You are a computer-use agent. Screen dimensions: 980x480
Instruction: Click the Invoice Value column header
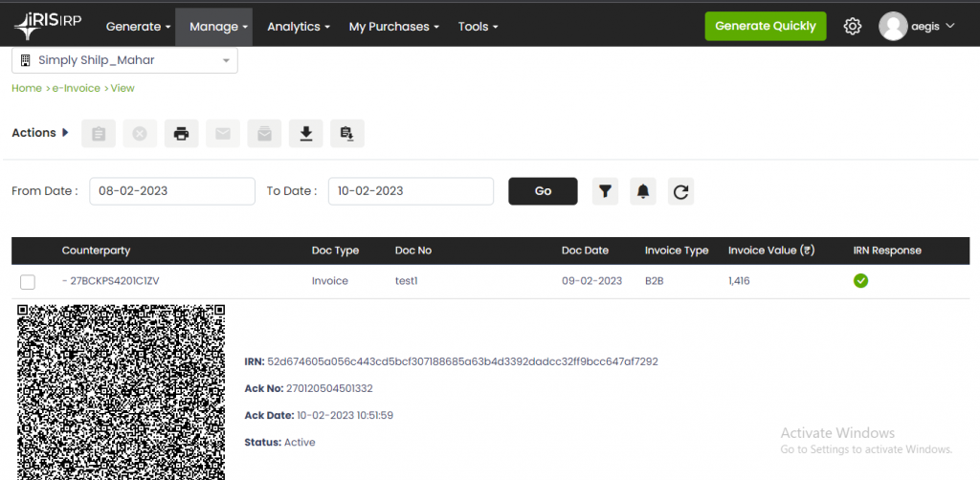coord(771,251)
